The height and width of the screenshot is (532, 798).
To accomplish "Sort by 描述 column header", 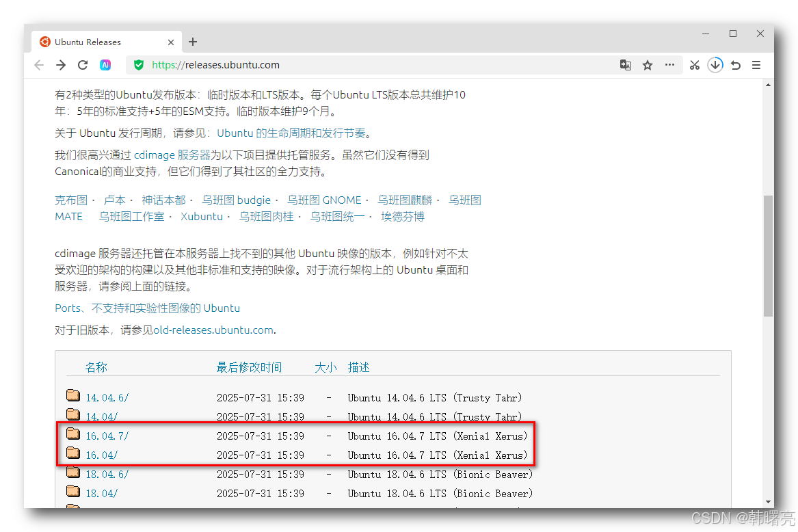I will pos(358,368).
